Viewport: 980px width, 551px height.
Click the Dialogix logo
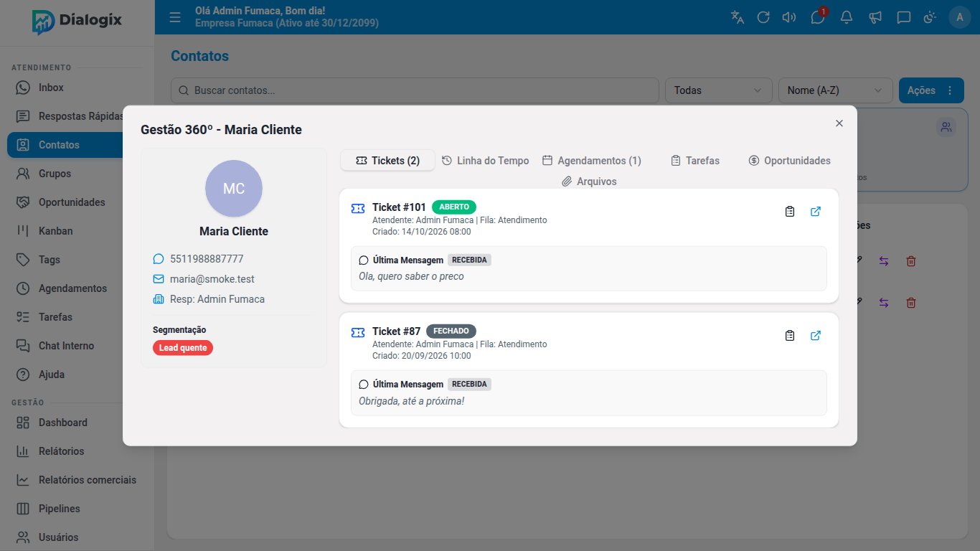[x=77, y=22]
